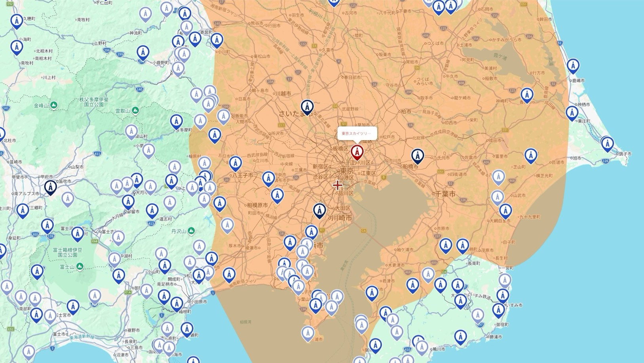Click the blue tower marker above 八王子市
This screenshot has width=644, height=363.
point(236,163)
